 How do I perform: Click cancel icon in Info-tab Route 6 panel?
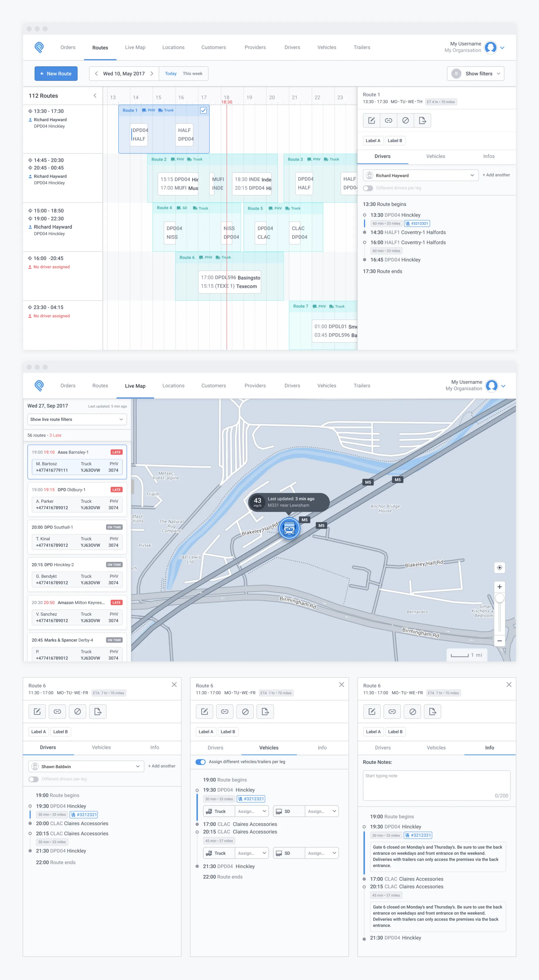(412, 712)
